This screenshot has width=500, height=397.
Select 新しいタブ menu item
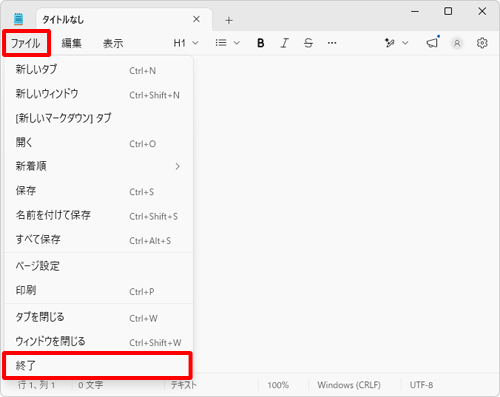coord(99,70)
